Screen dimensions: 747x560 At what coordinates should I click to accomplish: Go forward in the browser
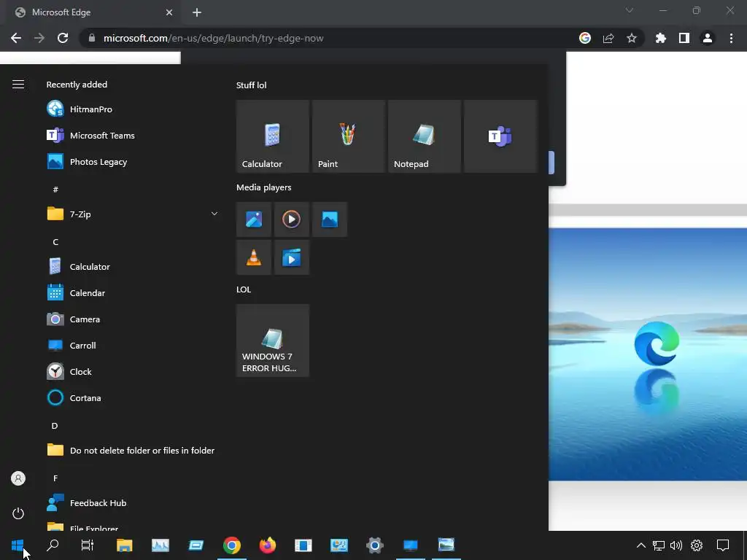coord(39,38)
